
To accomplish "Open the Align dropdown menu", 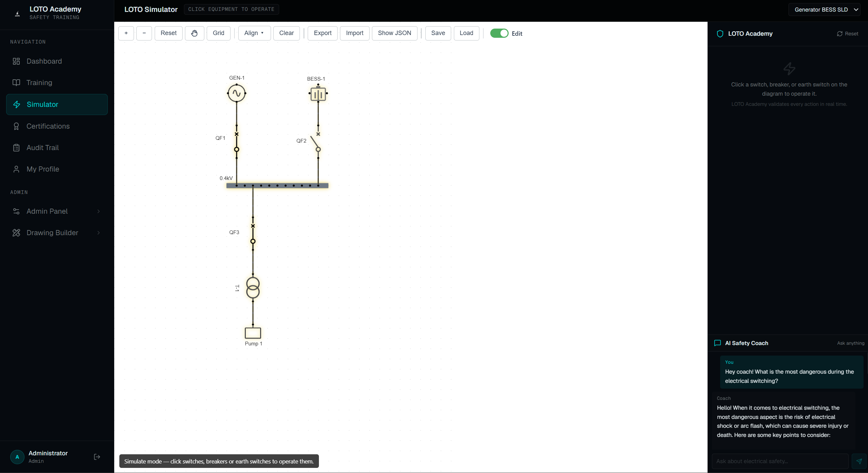I will pos(254,33).
